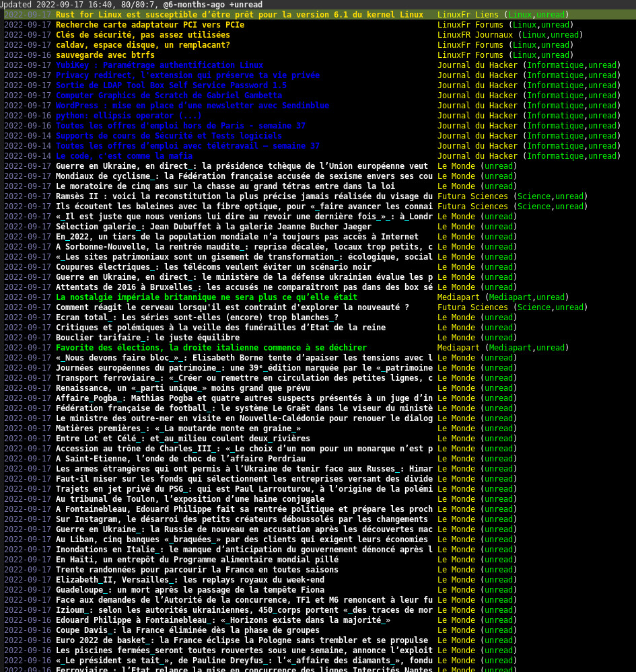The image size is (636, 672).
Task: Click the "Ramsès II" reconstitution entry
Action: click(244, 196)
